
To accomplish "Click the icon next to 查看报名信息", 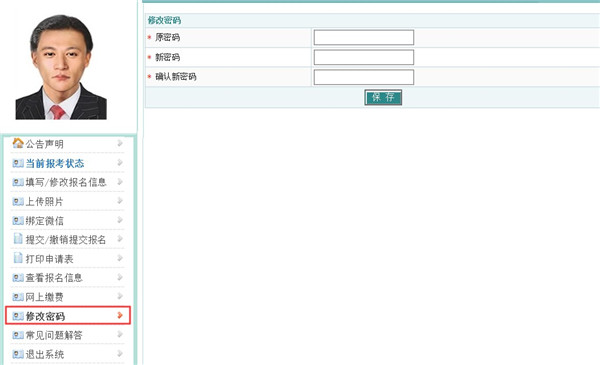I will click(18, 278).
